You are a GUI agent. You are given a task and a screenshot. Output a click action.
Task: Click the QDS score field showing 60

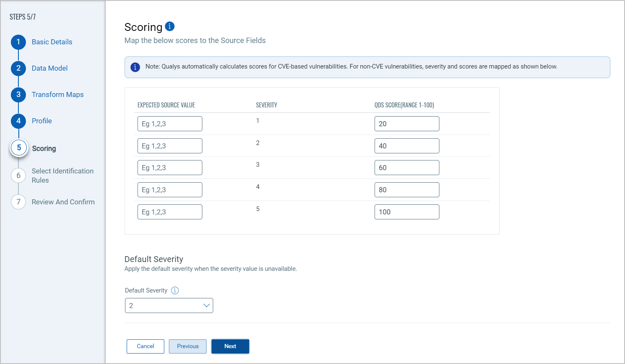[x=407, y=168]
